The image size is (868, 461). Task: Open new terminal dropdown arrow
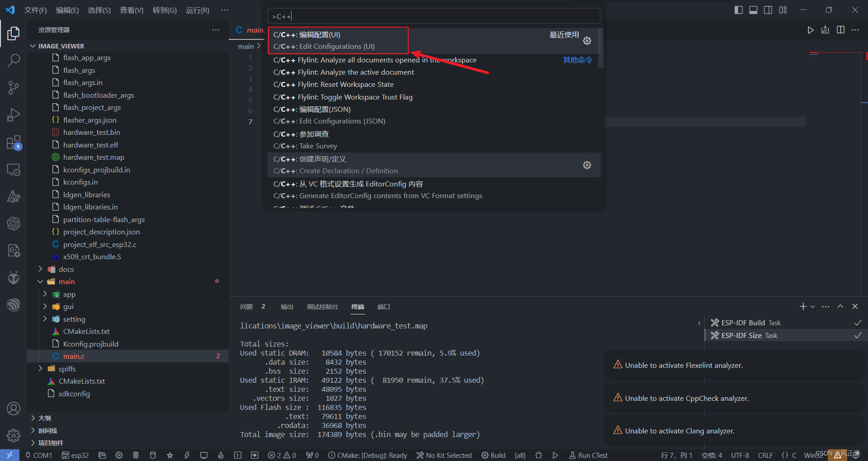point(813,306)
